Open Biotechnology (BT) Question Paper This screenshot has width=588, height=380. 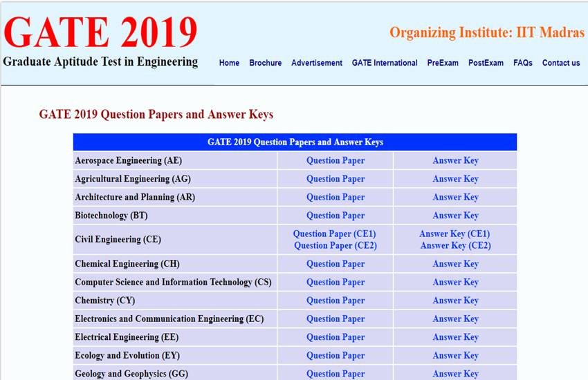[x=335, y=216]
